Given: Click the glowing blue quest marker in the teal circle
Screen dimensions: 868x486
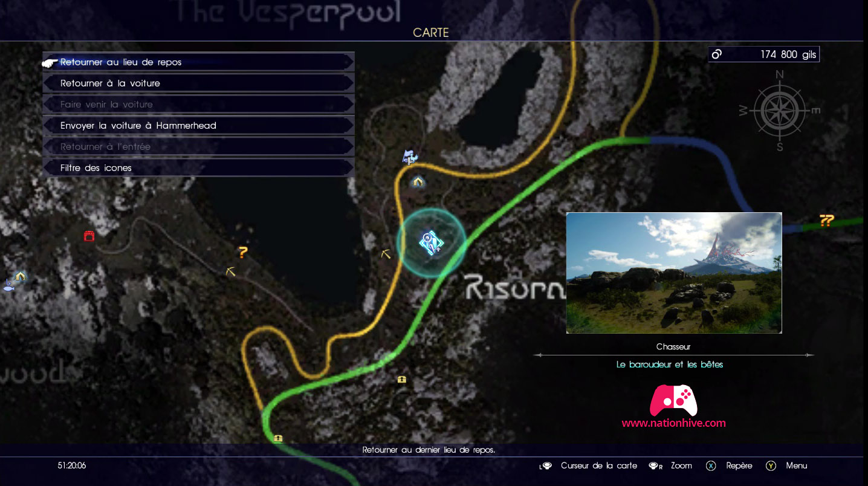Looking at the screenshot, I should point(431,242).
